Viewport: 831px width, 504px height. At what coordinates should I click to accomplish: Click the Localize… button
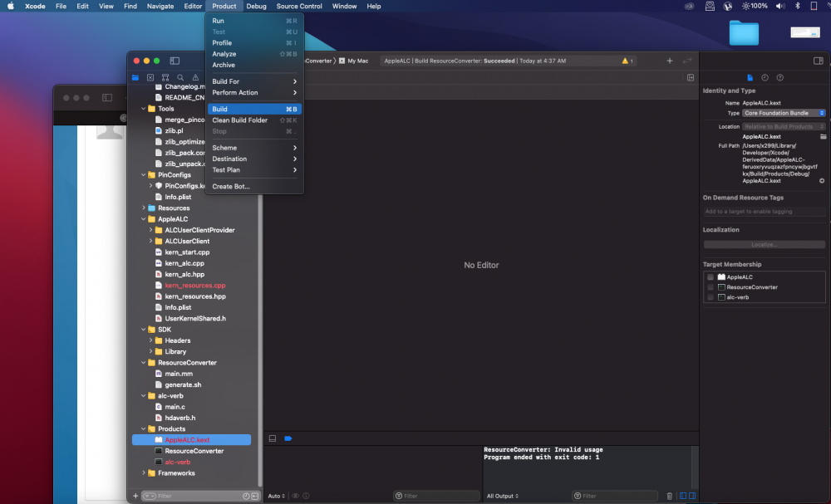[765, 245]
